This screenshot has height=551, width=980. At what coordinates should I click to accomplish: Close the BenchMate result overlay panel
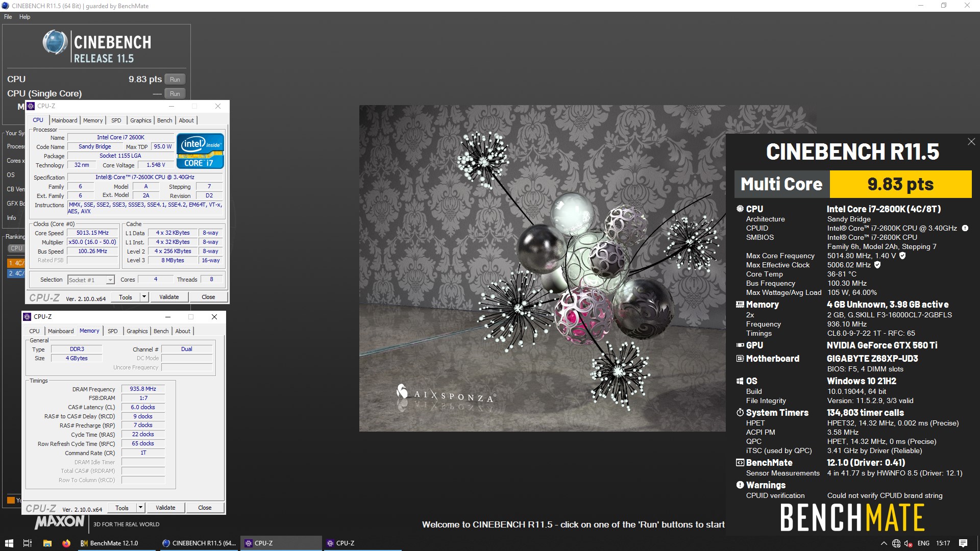click(971, 142)
